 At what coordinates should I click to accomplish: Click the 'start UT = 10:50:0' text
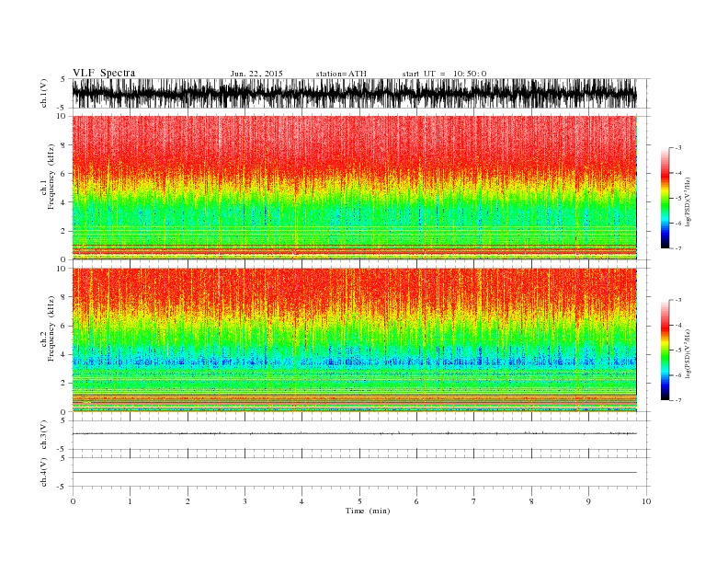click(x=444, y=74)
